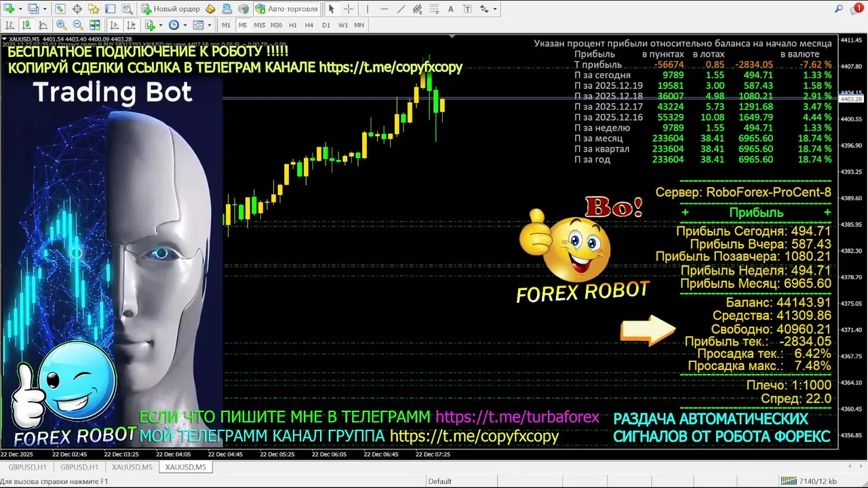868x488 pixels.
Task: Set timeframe to H1
Action: 293,25
